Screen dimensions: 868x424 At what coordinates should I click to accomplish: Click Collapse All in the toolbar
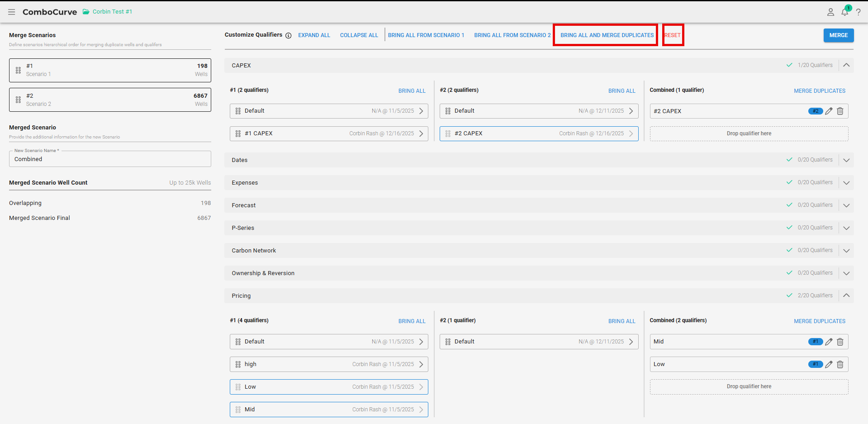[x=359, y=35]
